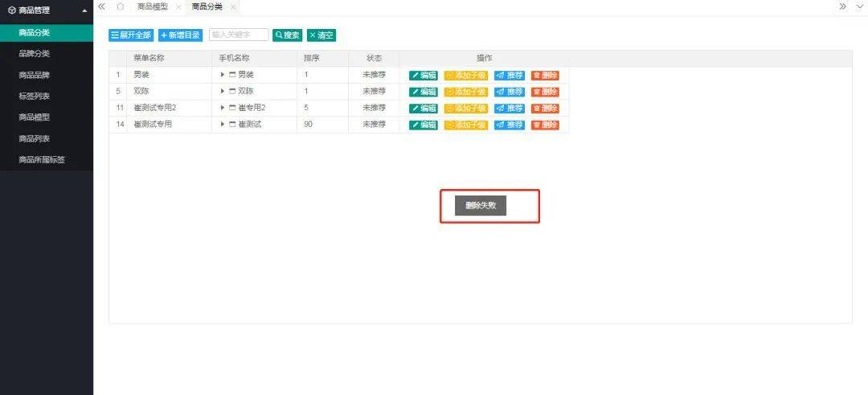The image size is (868, 395).
Task: Delete the 双陈 category
Action: pos(545,92)
